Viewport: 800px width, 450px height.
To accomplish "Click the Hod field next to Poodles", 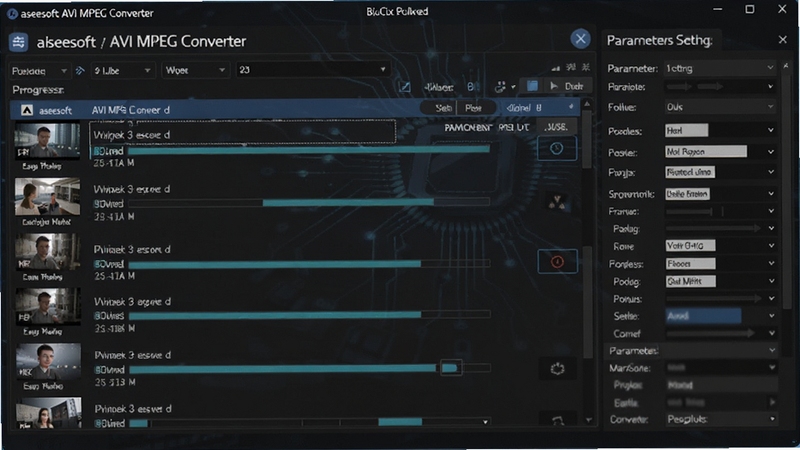I will [x=686, y=131].
